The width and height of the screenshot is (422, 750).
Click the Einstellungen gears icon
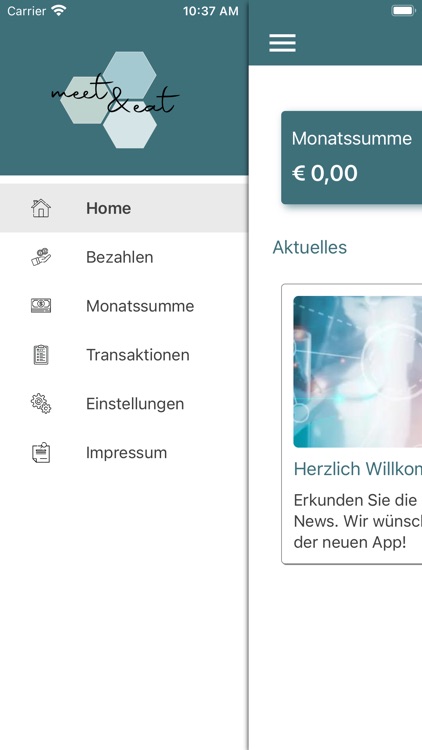(x=41, y=403)
